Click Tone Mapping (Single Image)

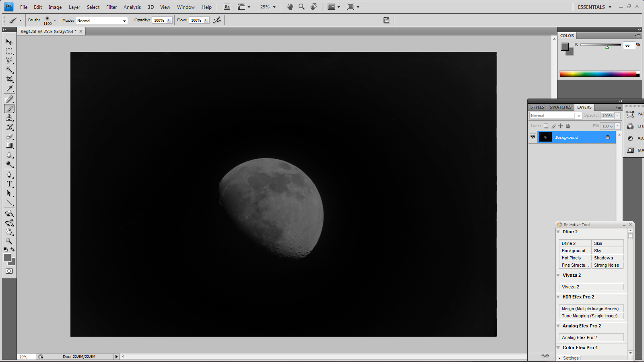coord(590,316)
